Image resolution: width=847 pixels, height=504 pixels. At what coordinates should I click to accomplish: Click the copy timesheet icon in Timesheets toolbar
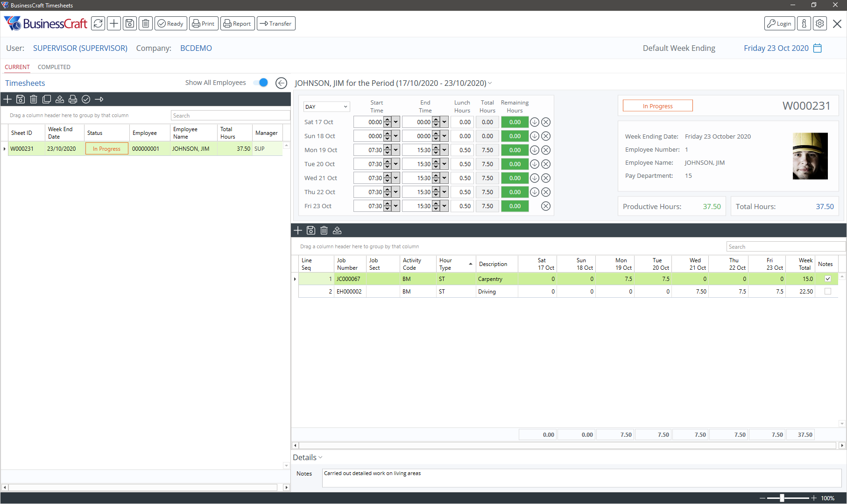click(47, 99)
